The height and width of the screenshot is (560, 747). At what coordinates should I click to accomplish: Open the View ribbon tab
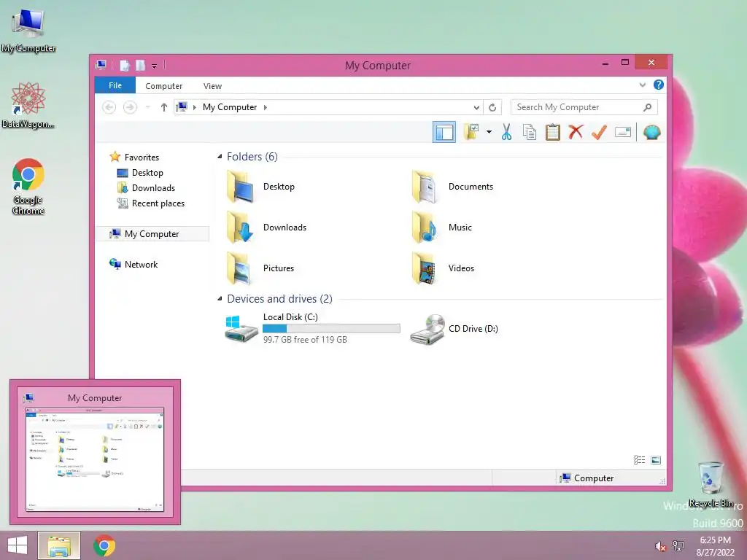pyautogui.click(x=212, y=86)
